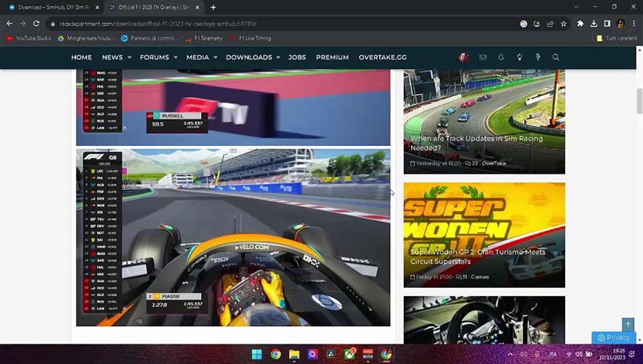Viewport: 643px width, 364px height.
Task: Click the scroll-to-top arrow button
Action: pyautogui.click(x=628, y=325)
